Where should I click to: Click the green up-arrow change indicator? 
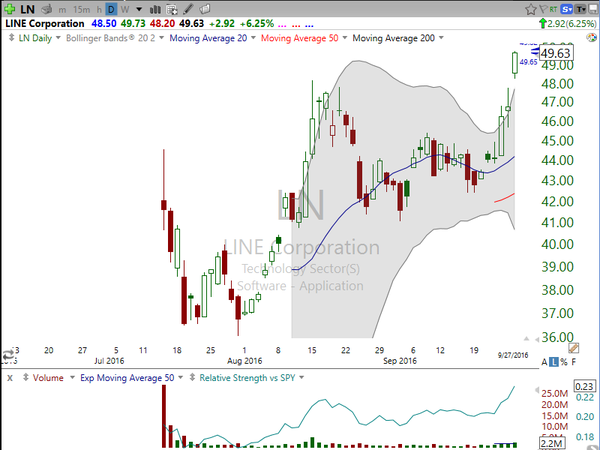pos(542,23)
